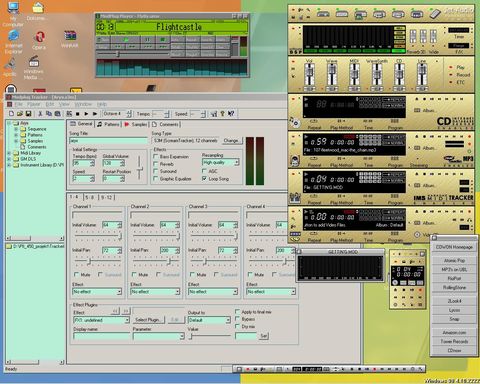
Task: Switch to the channels 5-8 tab
Action: (90, 197)
